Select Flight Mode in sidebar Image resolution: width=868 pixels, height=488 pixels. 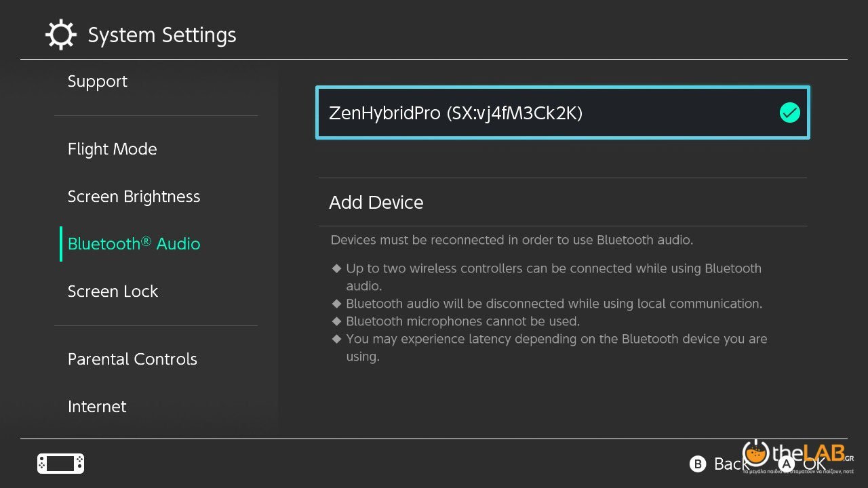click(112, 149)
